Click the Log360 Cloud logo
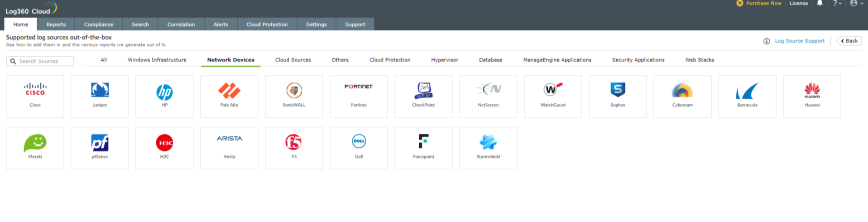Screen dimensions: 868x222 (x=31, y=9)
